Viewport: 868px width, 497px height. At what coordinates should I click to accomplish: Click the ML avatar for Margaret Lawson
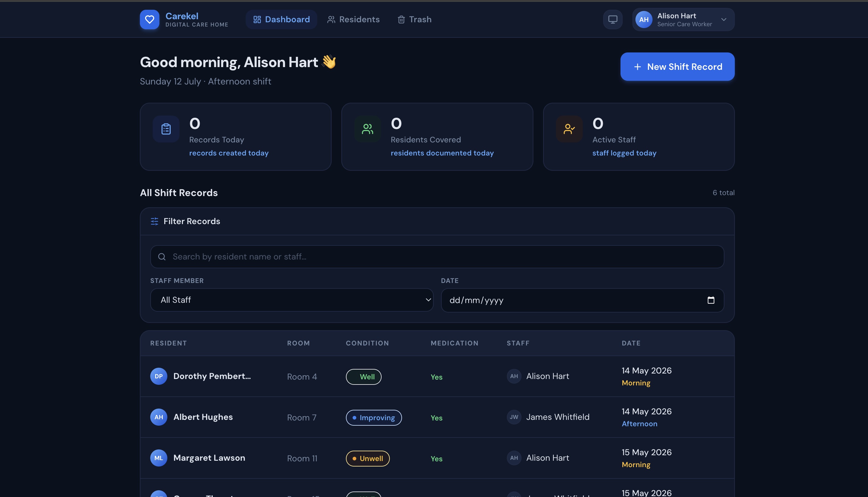pos(159,458)
